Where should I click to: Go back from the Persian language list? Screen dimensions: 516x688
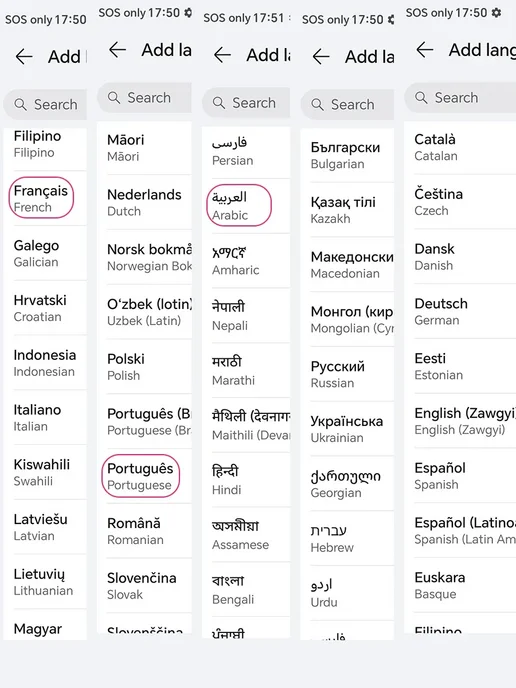coord(222,55)
